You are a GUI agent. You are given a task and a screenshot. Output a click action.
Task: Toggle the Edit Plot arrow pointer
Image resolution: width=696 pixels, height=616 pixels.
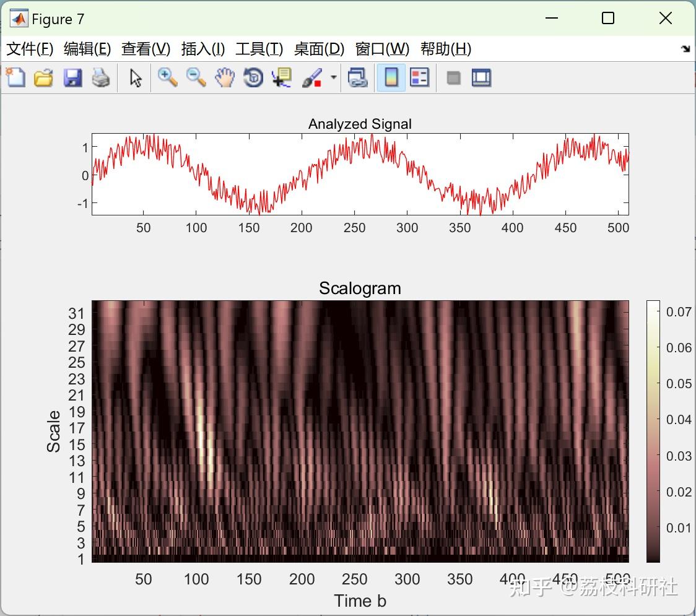pos(136,78)
